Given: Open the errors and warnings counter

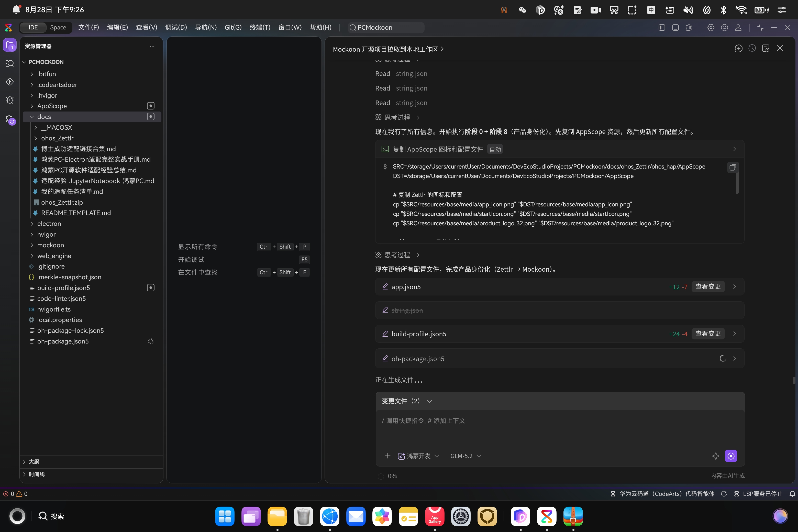Looking at the screenshot, I should [x=15, y=494].
